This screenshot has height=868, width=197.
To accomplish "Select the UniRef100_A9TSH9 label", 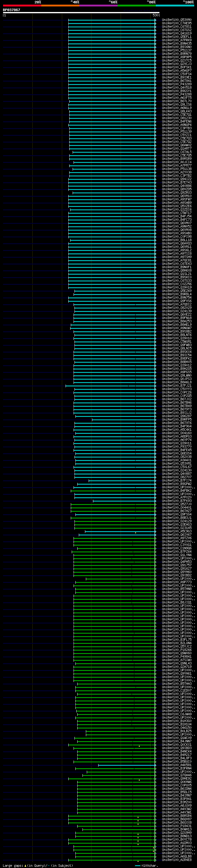I will click(x=176, y=257).
